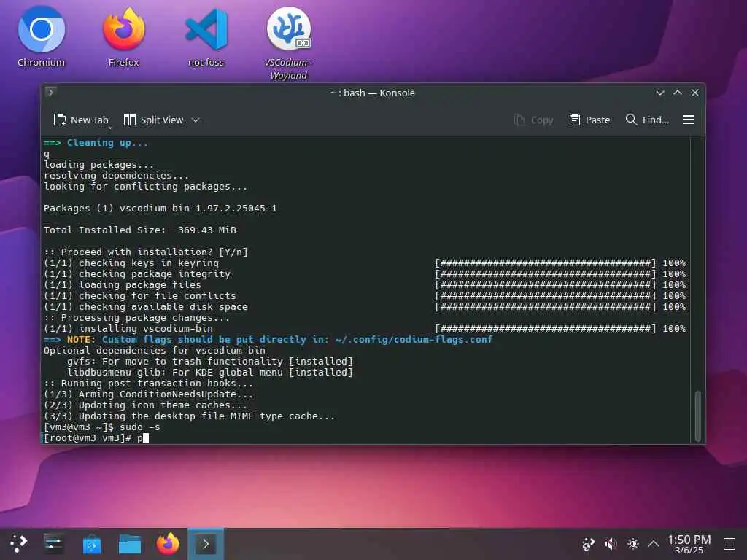Click the Split View button
The width and height of the screenshot is (747, 560).
(x=153, y=120)
